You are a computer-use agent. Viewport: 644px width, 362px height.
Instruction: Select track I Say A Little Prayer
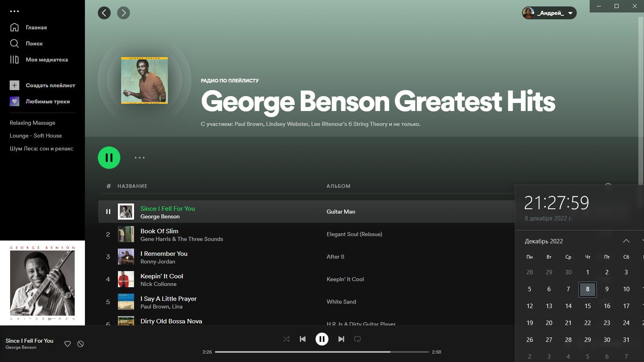tap(169, 298)
